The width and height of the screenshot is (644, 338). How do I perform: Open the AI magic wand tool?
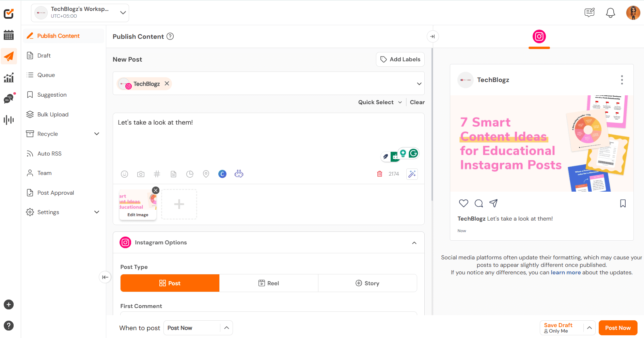pos(412,174)
